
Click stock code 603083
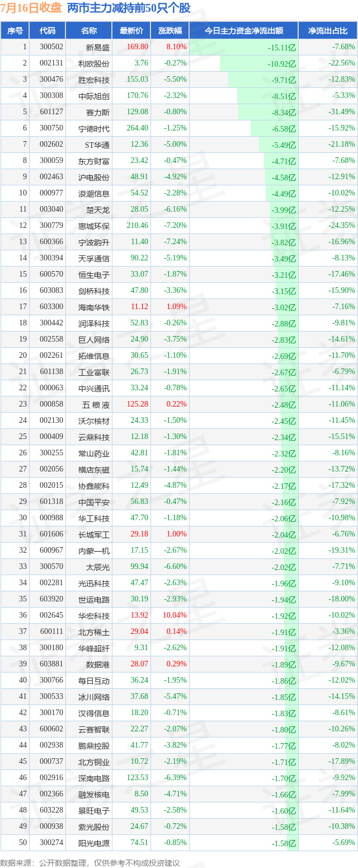point(51,291)
